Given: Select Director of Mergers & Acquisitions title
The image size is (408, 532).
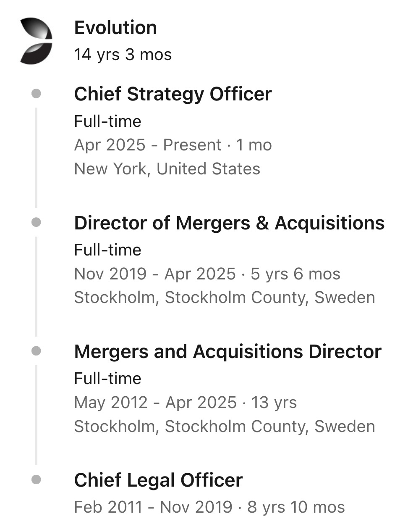Looking at the screenshot, I should pyautogui.click(x=229, y=223).
